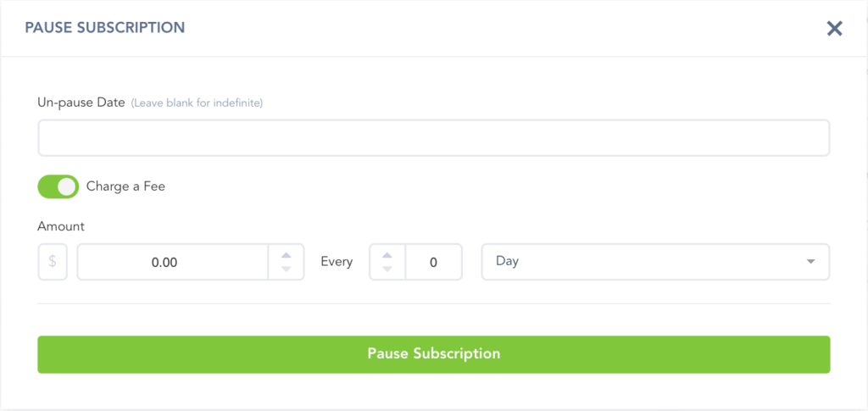Click the dollar sign currency icon

(x=53, y=262)
